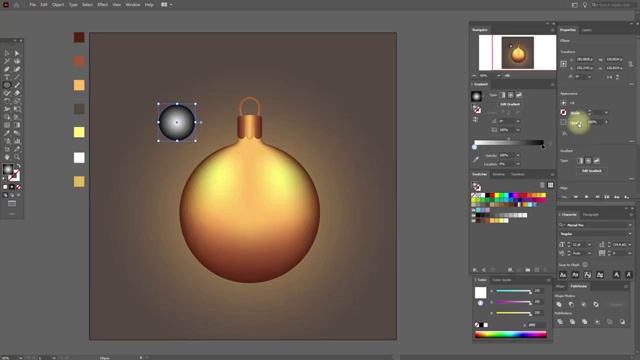The image size is (640, 360).
Task: Toggle swatches list view
Action: tap(542, 185)
